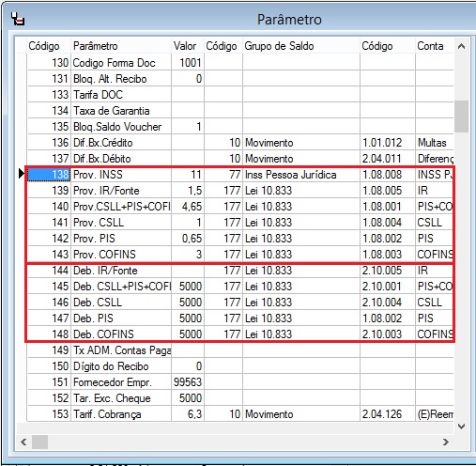Viewport: 476px width, 466px height.
Task: Click the Parâmetro column header
Action: coord(121,46)
